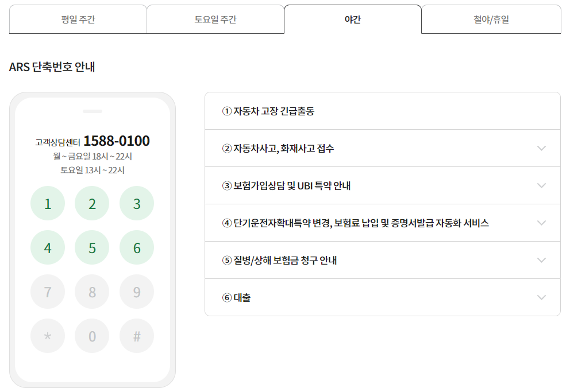Switch to the 평일 주간 tab
The height and width of the screenshot is (392, 566).
pos(78,19)
